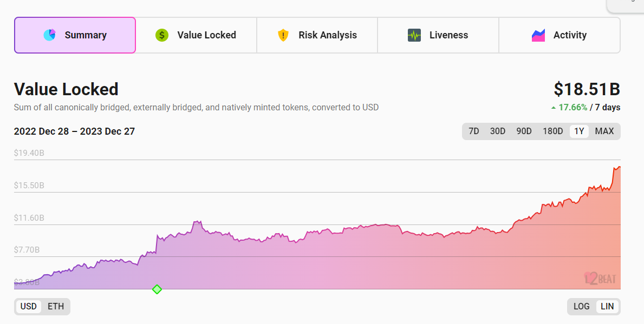Image resolution: width=644 pixels, height=324 pixels.
Task: Enable LOG scale for the chart
Action: [x=581, y=306]
